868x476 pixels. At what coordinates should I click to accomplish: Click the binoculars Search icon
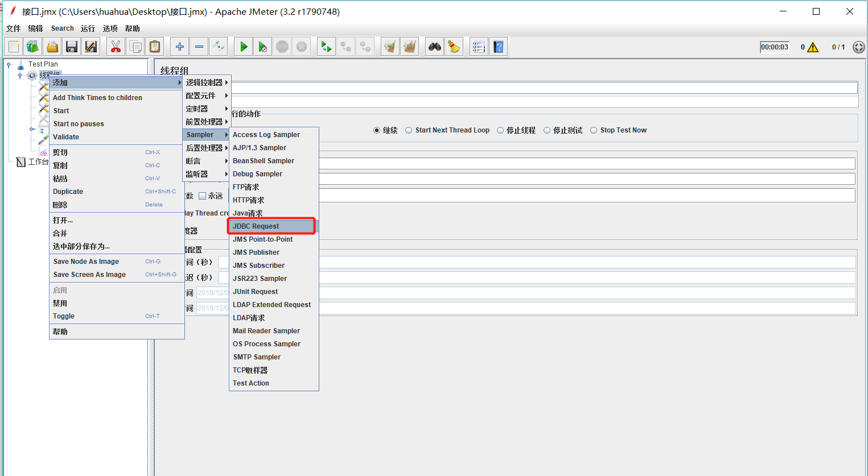435,47
